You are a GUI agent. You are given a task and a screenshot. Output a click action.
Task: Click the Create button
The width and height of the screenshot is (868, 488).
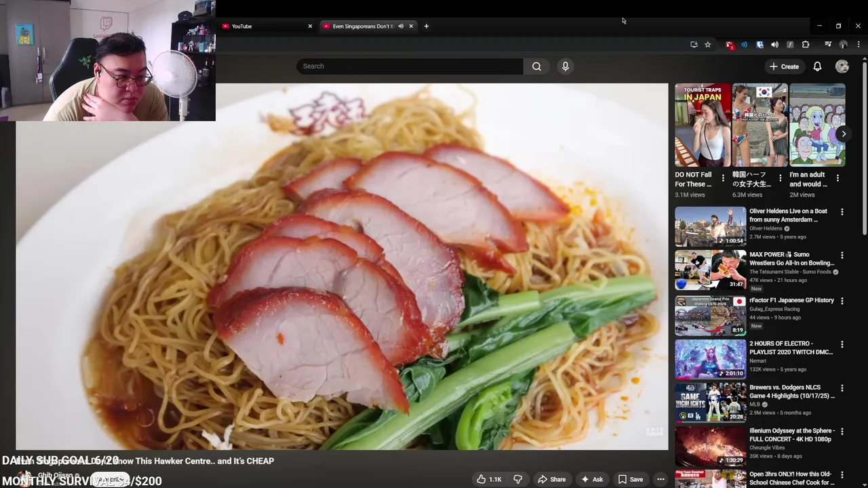click(784, 66)
